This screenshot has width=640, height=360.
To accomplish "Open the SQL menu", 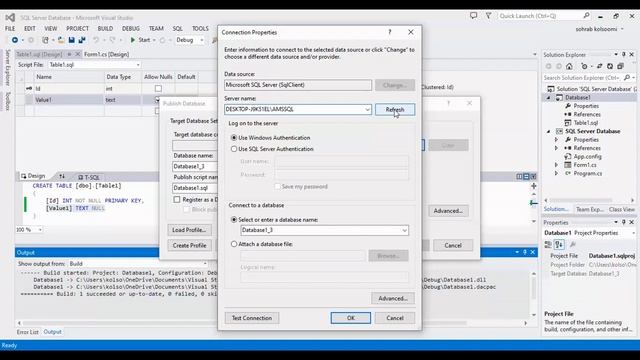I will 178,29.
